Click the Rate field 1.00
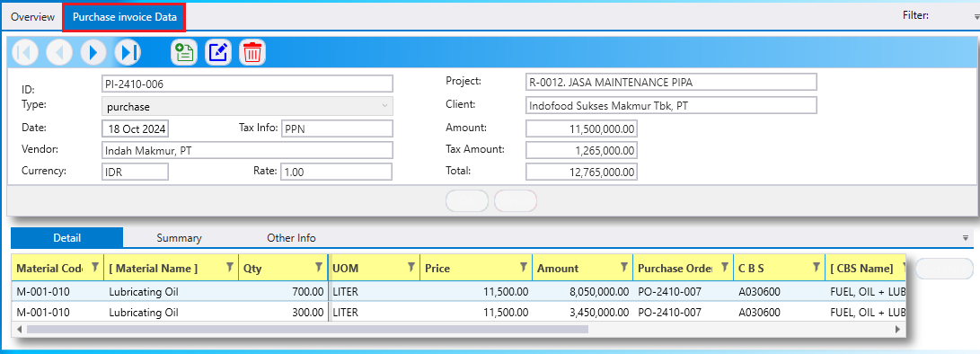 [337, 172]
